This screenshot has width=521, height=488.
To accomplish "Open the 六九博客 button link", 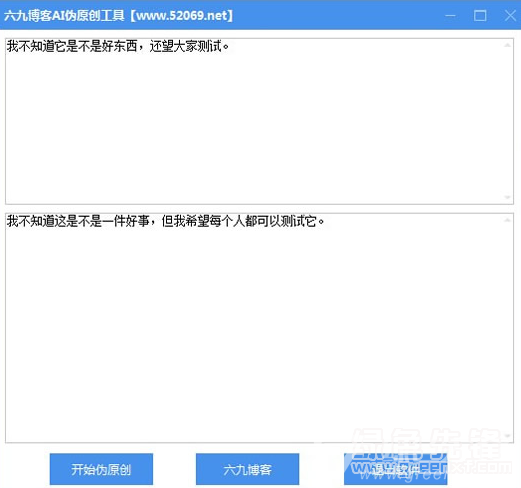I will [x=247, y=469].
